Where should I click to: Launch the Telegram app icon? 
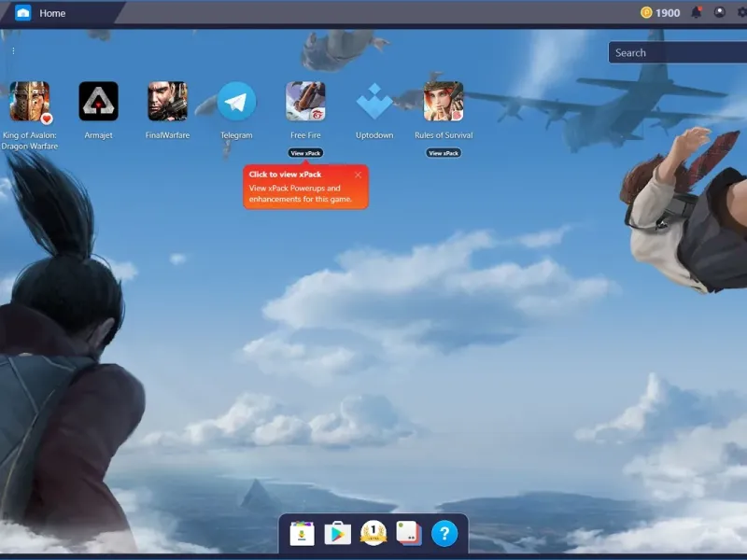[236, 101]
